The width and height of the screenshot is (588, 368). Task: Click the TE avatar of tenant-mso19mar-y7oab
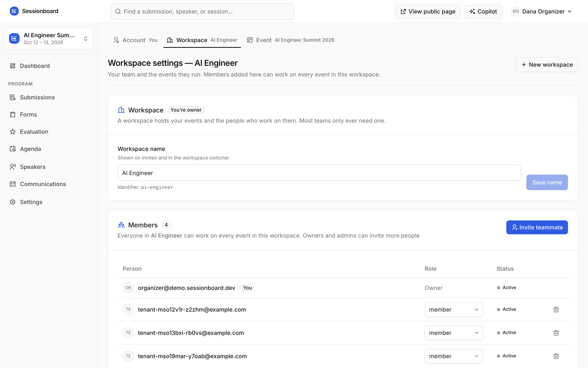[128, 356]
